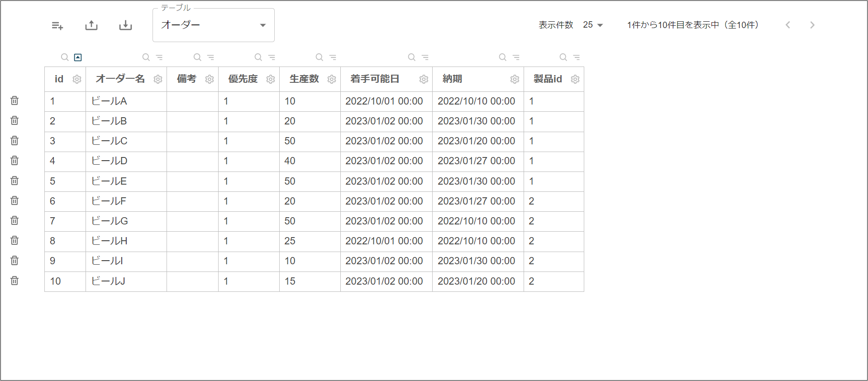
Task: Click filter icon above 優先度 column
Action: point(272,57)
